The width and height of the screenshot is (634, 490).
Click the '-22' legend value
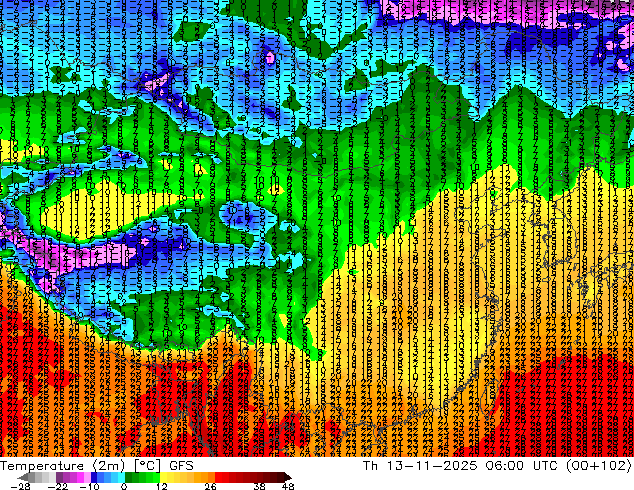pos(58,486)
